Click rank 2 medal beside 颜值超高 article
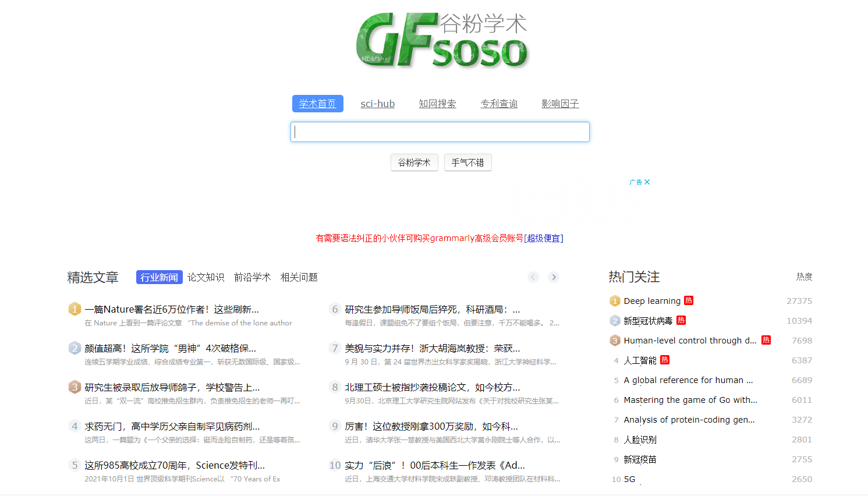 (x=75, y=348)
